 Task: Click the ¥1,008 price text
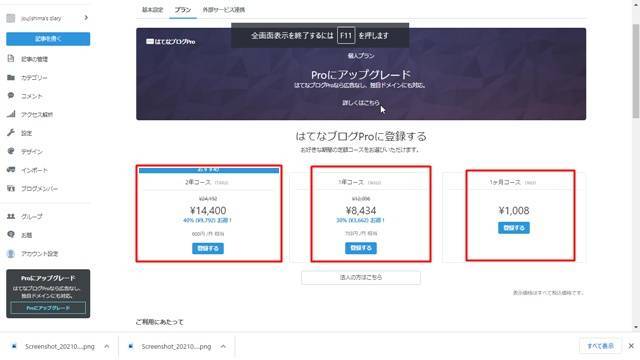[514, 211]
